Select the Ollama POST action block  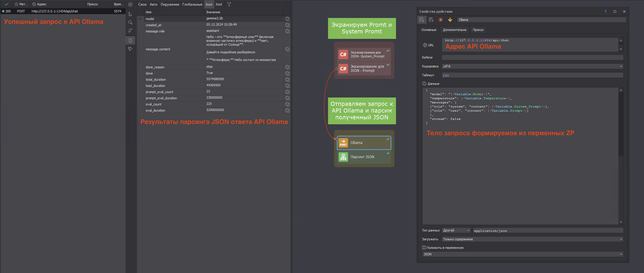[364, 143]
